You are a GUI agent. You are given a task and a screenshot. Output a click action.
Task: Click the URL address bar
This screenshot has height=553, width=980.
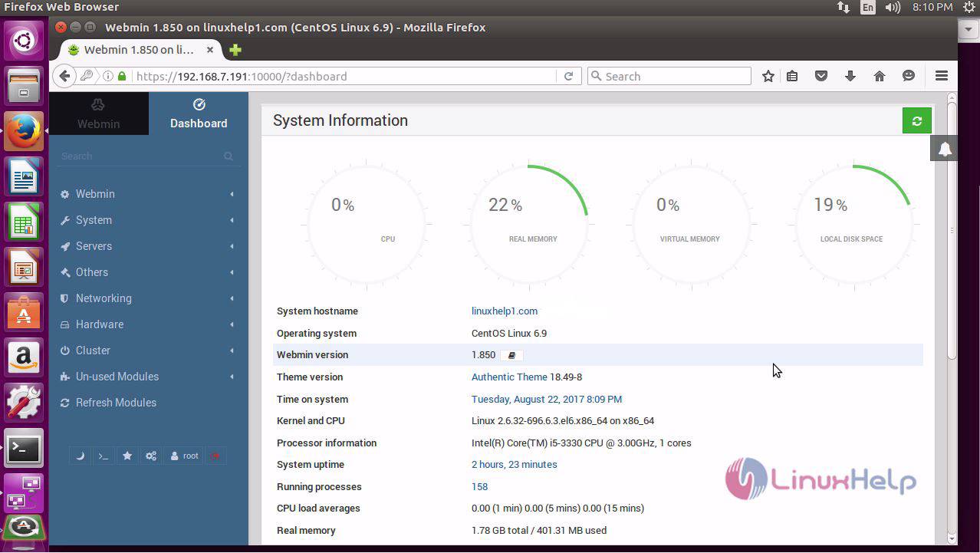[345, 76]
